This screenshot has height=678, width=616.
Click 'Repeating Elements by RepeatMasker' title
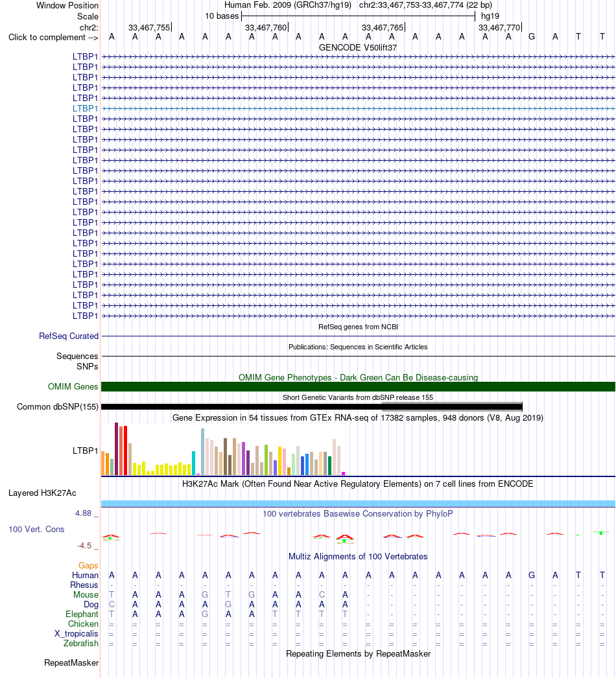tap(358, 654)
